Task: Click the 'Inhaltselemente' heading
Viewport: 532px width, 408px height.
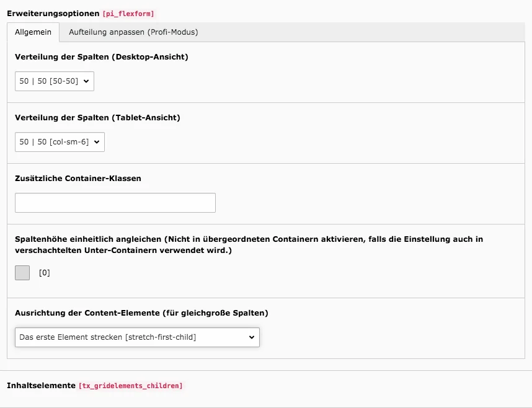Action: (40, 385)
